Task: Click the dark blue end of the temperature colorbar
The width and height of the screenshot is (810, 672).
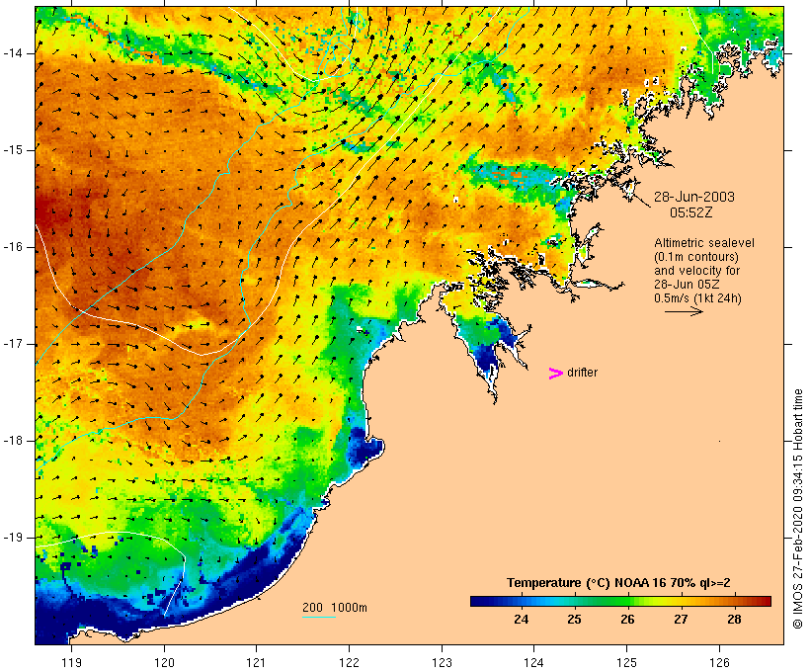Action: tap(478, 601)
